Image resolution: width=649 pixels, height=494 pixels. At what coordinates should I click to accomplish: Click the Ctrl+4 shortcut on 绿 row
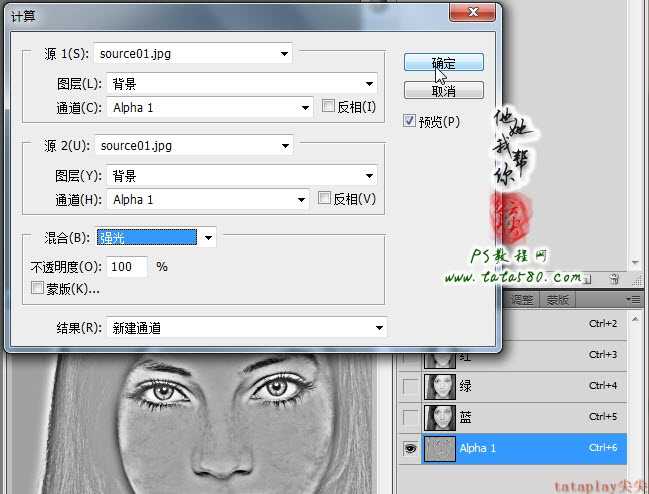click(x=603, y=386)
